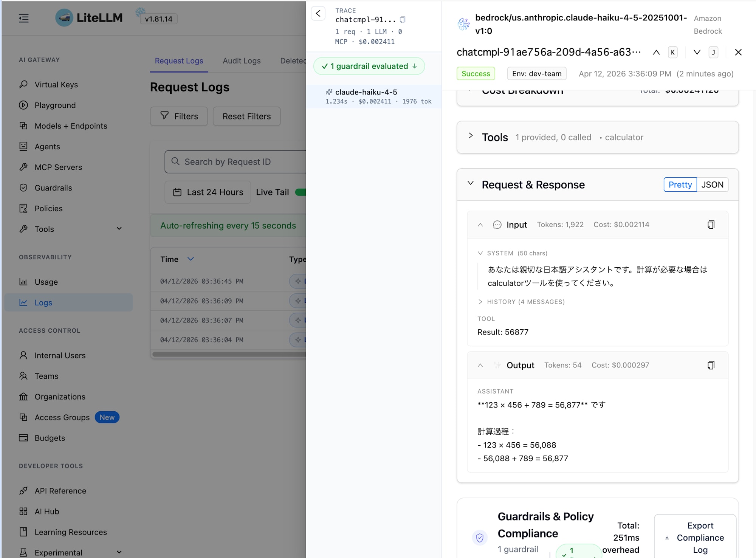Screen dimensions: 756x558
Task: Toggle the Live Tail switch
Action: 301,192
